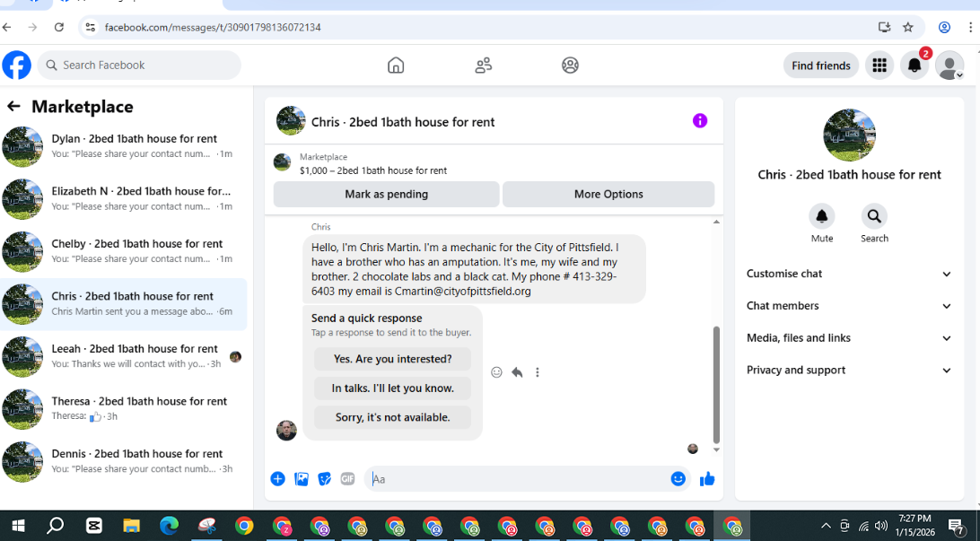
Task: React to the message with the emoji icon
Action: [496, 372]
